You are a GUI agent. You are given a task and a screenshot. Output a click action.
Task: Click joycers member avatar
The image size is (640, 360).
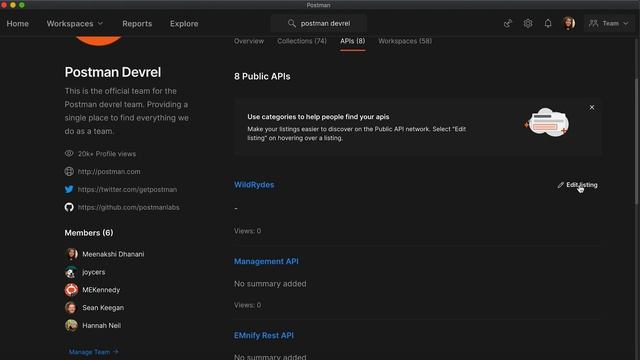[x=71, y=272]
